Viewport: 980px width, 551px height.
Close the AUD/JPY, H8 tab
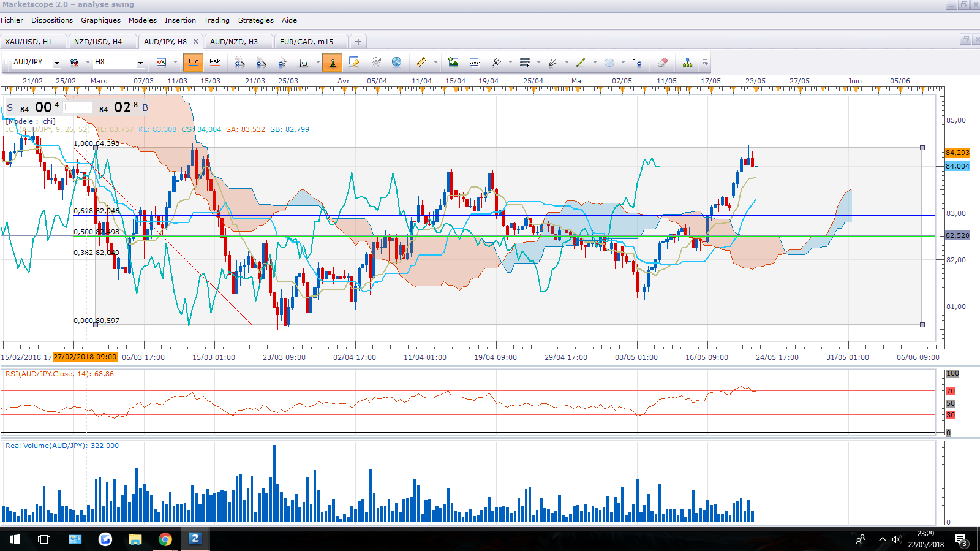(x=195, y=42)
